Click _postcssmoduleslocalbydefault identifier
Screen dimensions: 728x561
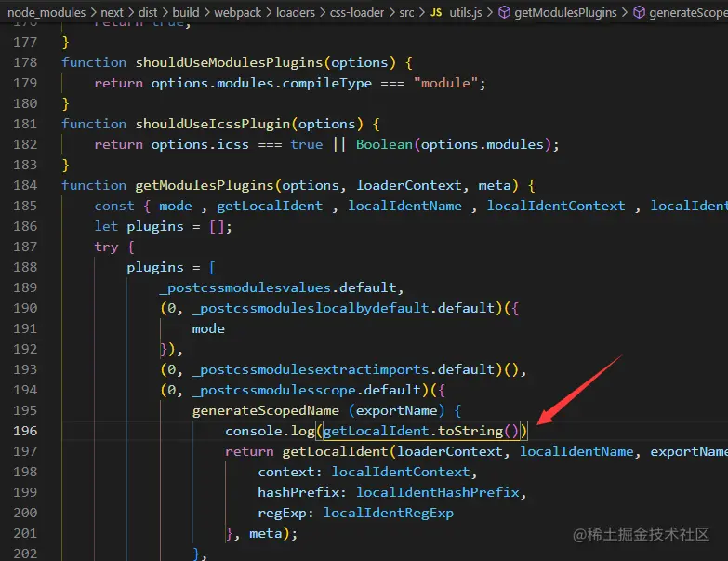tap(311, 308)
